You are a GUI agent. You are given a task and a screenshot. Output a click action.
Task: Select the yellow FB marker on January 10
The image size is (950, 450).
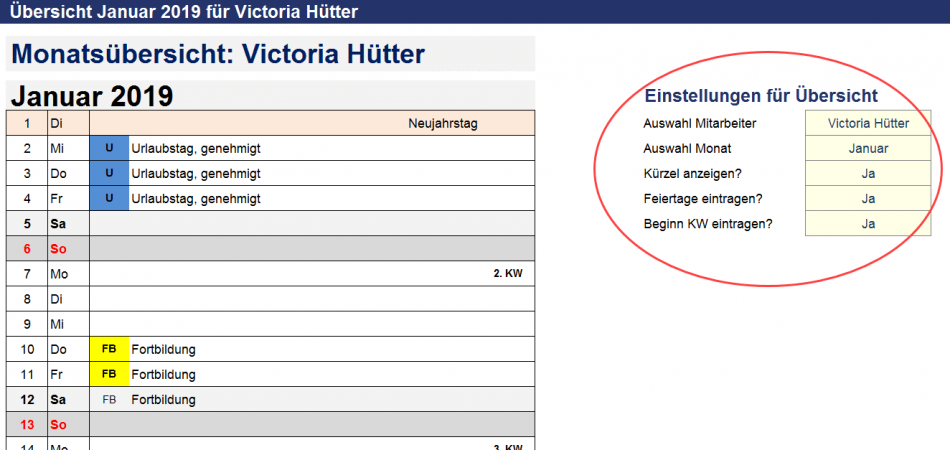[x=109, y=349]
